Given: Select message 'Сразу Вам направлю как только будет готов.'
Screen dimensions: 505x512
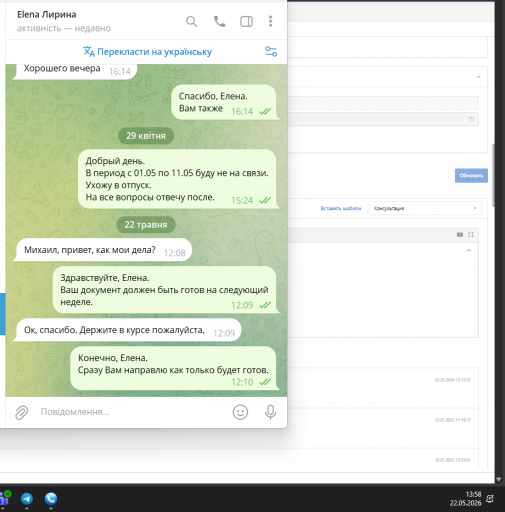Looking at the screenshot, I should coord(175,368).
